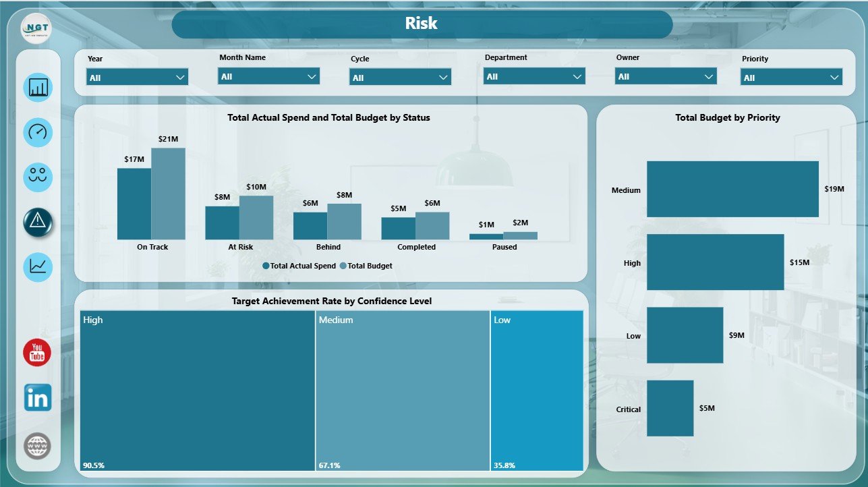Expand the Month Name slicer dropdown
This screenshot has height=487, width=868.
pos(269,76)
